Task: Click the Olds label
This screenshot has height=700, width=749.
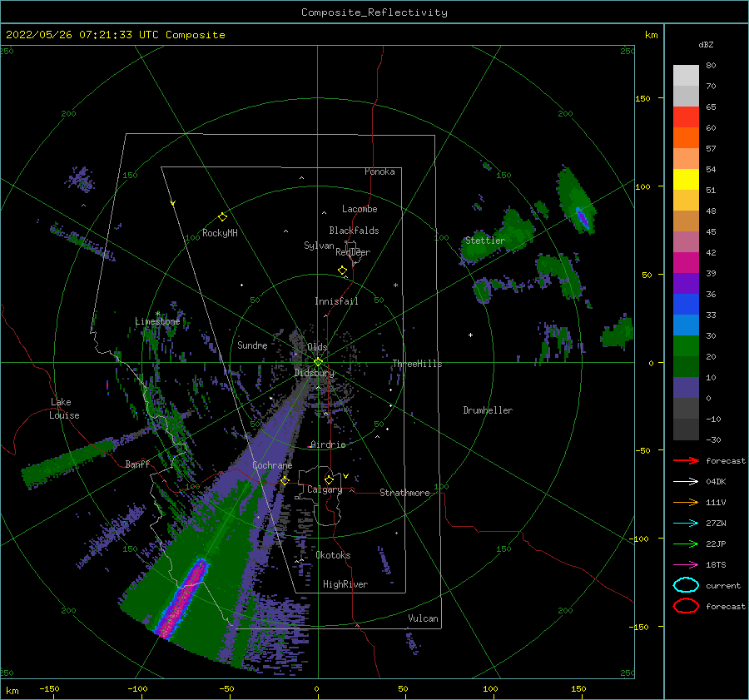Action: point(317,347)
